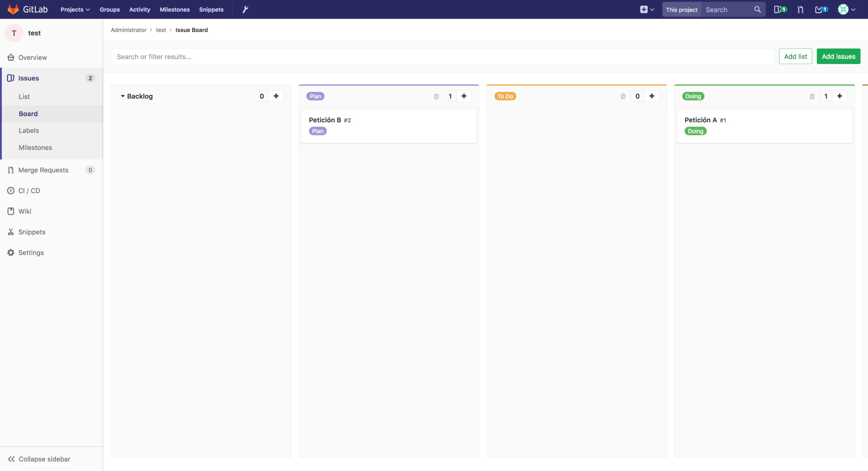Viewport: 868px width, 471px height.
Task: Click plus icon on Doing list
Action: (840, 96)
